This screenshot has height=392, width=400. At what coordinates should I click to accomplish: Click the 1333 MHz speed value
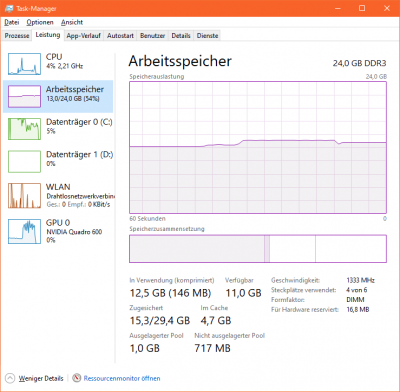click(x=361, y=280)
